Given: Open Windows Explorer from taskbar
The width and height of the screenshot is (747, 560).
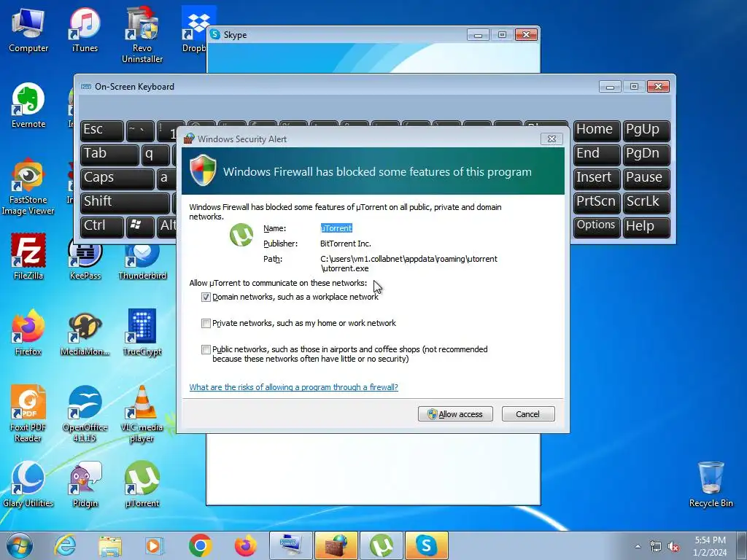Looking at the screenshot, I should 110,545.
